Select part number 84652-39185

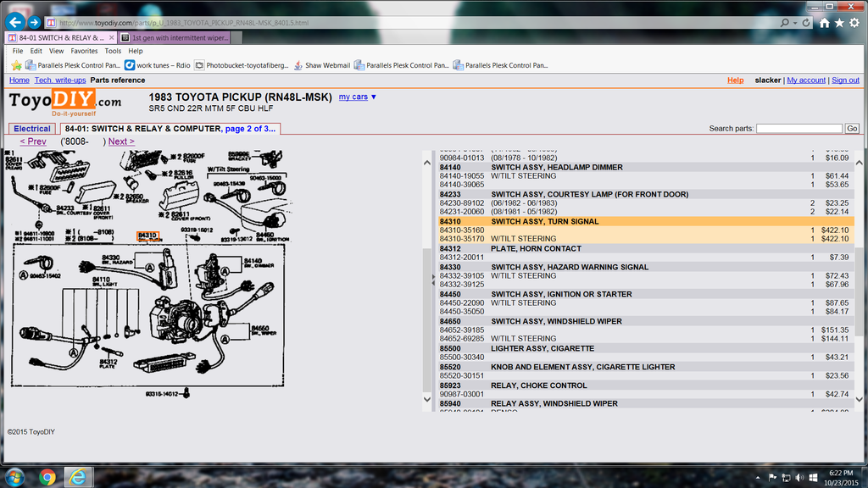pyautogui.click(x=462, y=330)
